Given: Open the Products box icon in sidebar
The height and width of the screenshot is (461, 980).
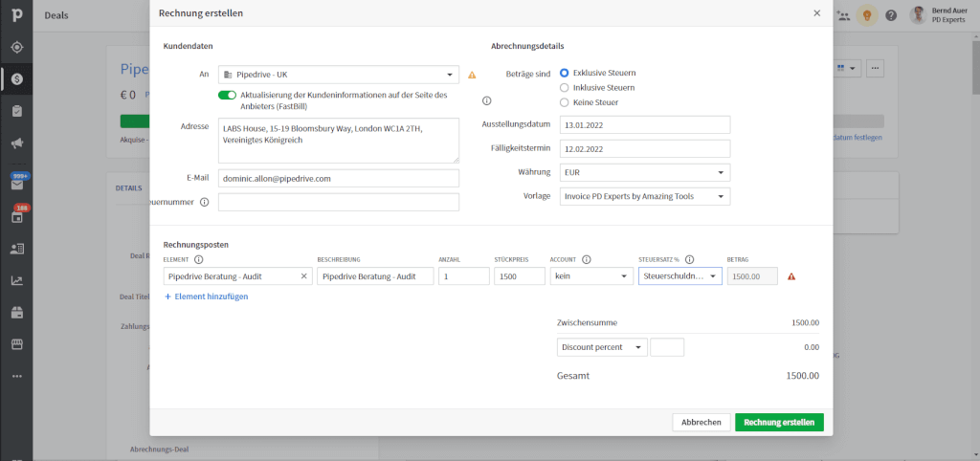Looking at the screenshot, I should tap(17, 313).
